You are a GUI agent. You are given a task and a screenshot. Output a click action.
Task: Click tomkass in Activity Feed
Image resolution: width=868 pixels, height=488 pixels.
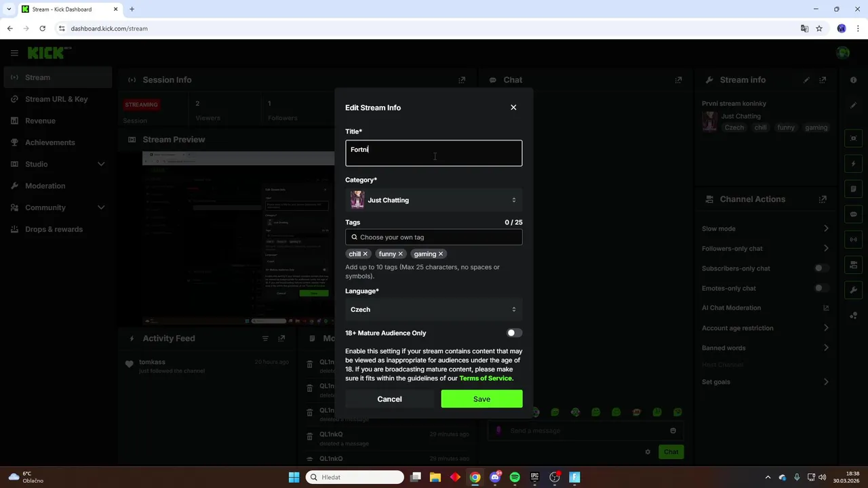[x=152, y=362]
